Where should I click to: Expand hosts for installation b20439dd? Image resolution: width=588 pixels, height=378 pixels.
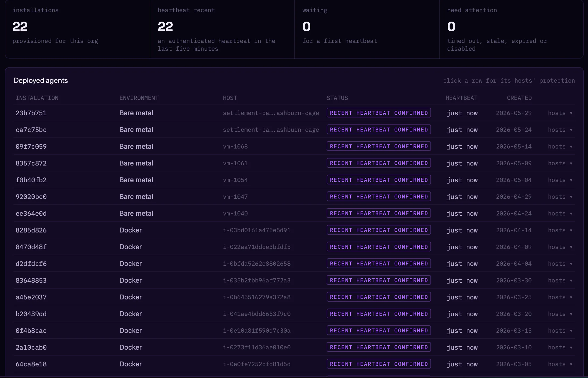coord(560,314)
